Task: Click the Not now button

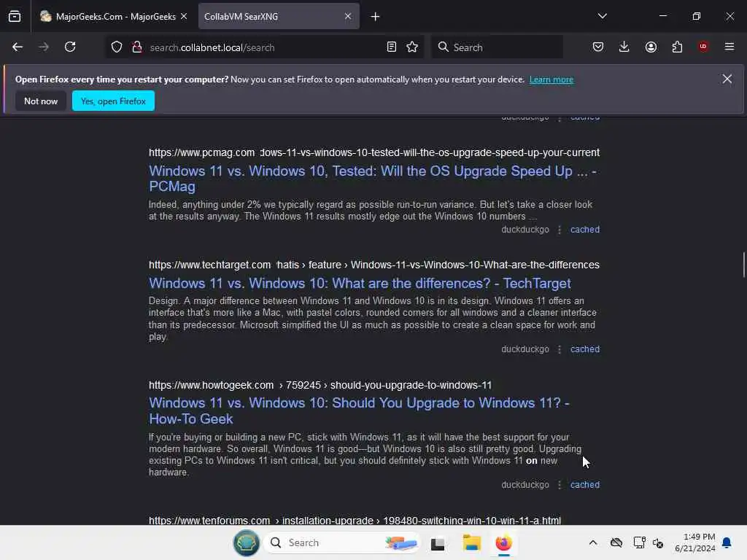Action: (41, 101)
